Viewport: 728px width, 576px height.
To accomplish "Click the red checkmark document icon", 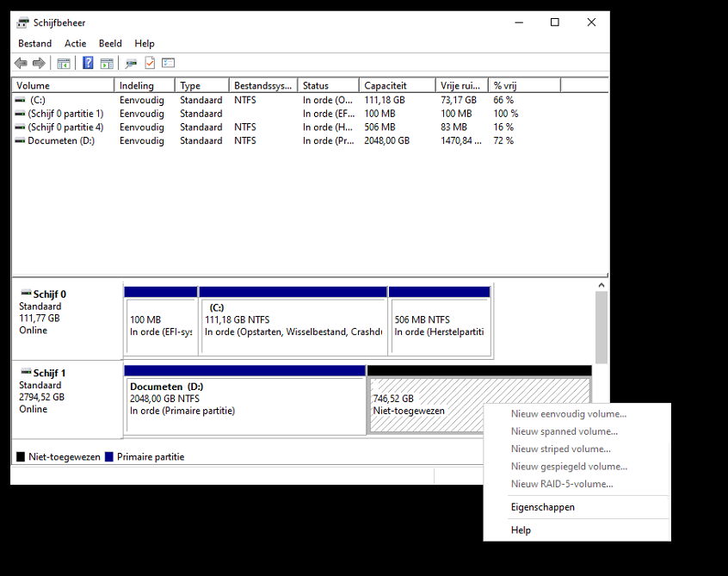I will (x=150, y=63).
